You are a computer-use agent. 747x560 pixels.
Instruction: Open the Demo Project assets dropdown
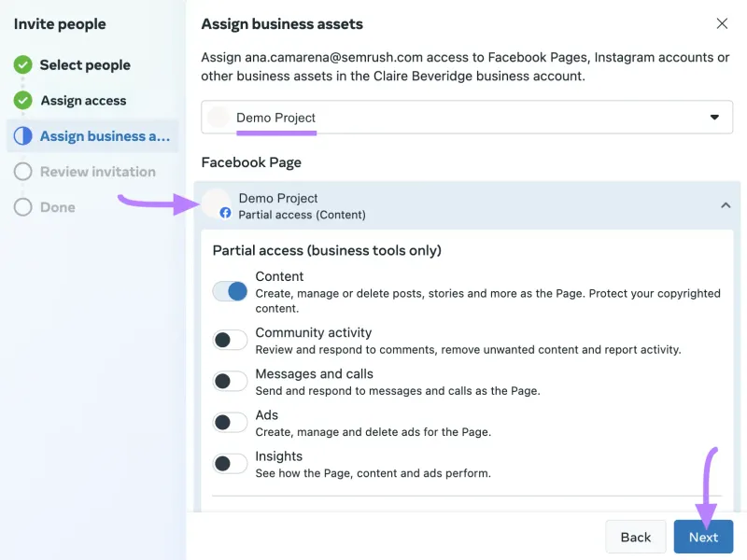coord(714,118)
